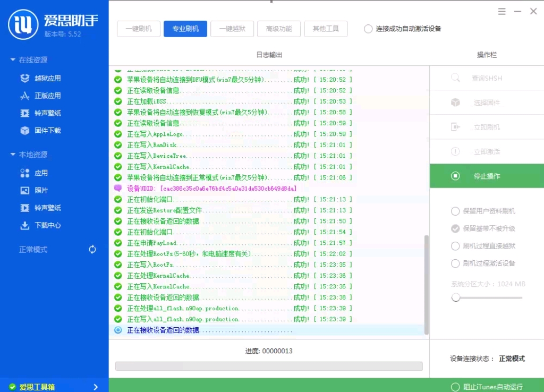Select 刷机过程激活设备 option
The height and width of the screenshot is (392, 544).
coord(455,263)
